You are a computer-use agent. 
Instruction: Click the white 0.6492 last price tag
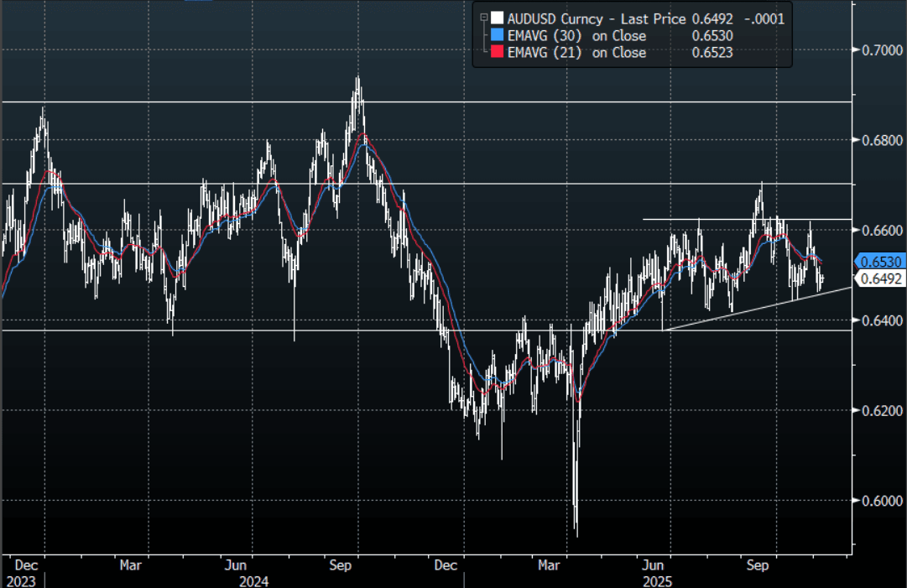(879, 279)
